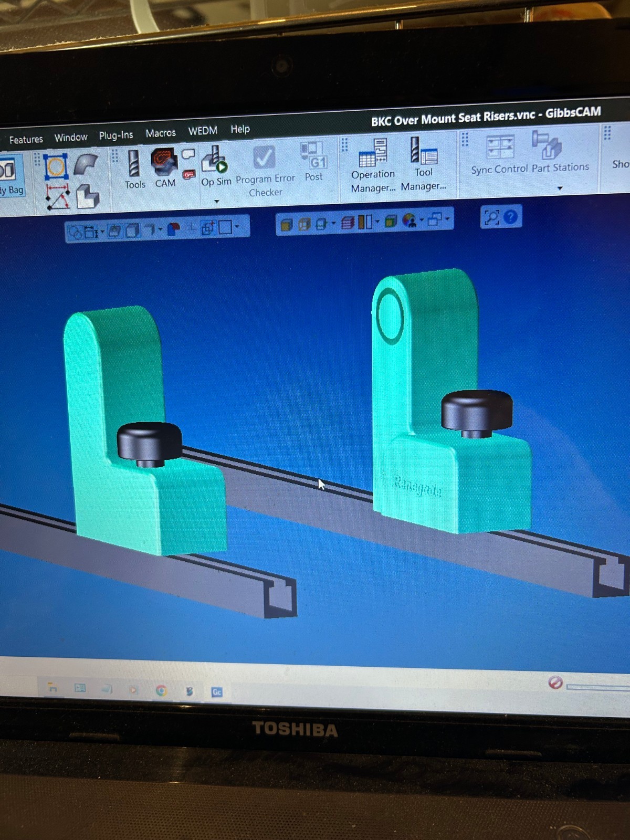Image resolution: width=630 pixels, height=840 pixels.
Task: Open the Tool Manager
Action: click(x=423, y=164)
